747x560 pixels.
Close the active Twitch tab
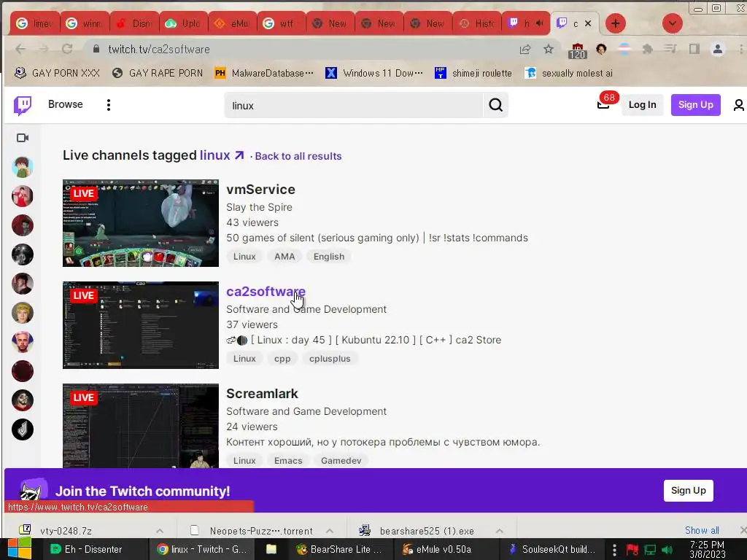pyautogui.click(x=588, y=23)
